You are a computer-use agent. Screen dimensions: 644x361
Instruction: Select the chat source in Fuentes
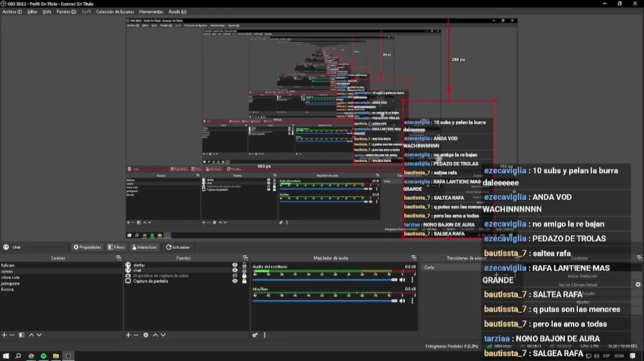(137, 270)
